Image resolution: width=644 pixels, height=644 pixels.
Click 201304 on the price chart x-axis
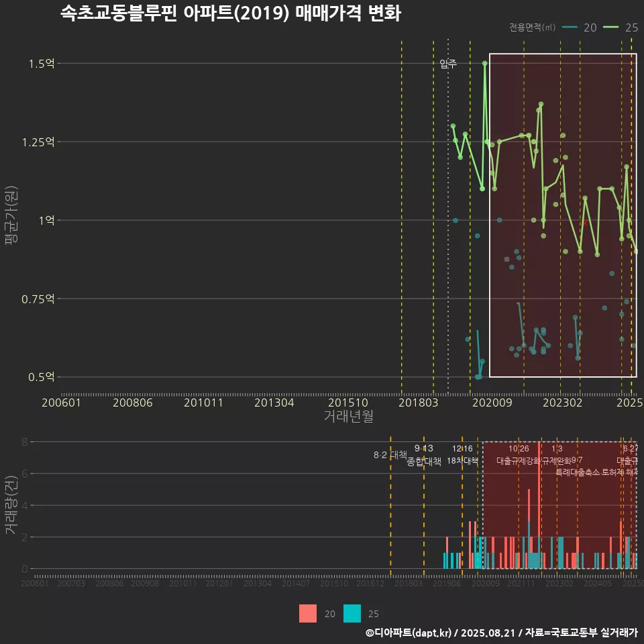tap(274, 402)
